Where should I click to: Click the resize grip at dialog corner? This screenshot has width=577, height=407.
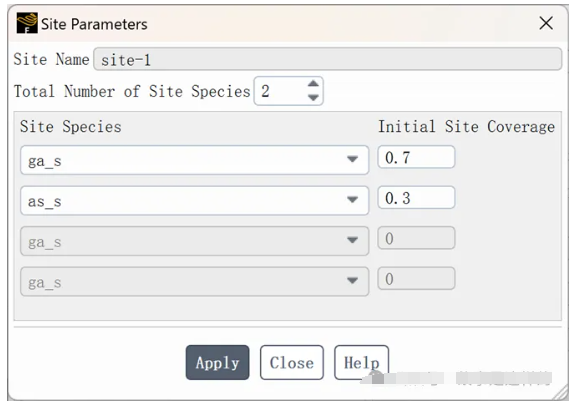[562, 393]
